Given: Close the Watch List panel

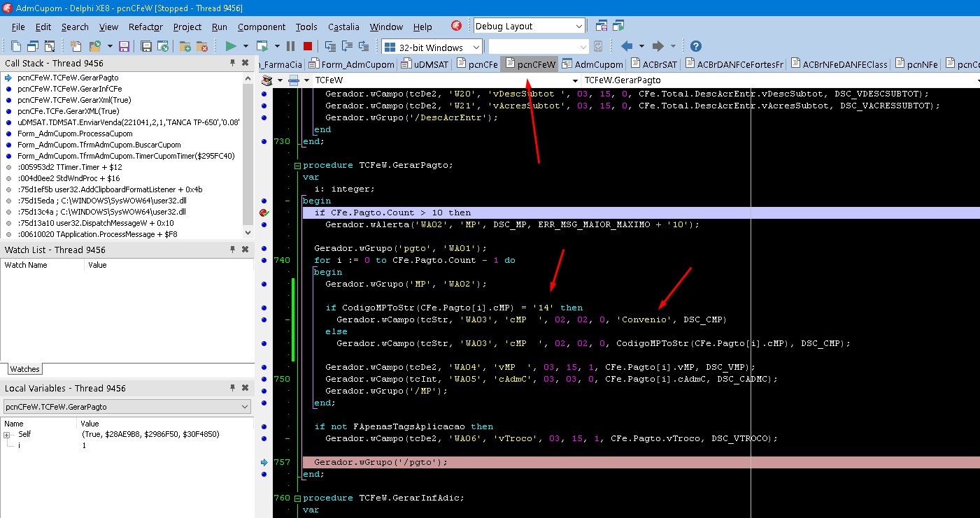Looking at the screenshot, I should tap(246, 250).
